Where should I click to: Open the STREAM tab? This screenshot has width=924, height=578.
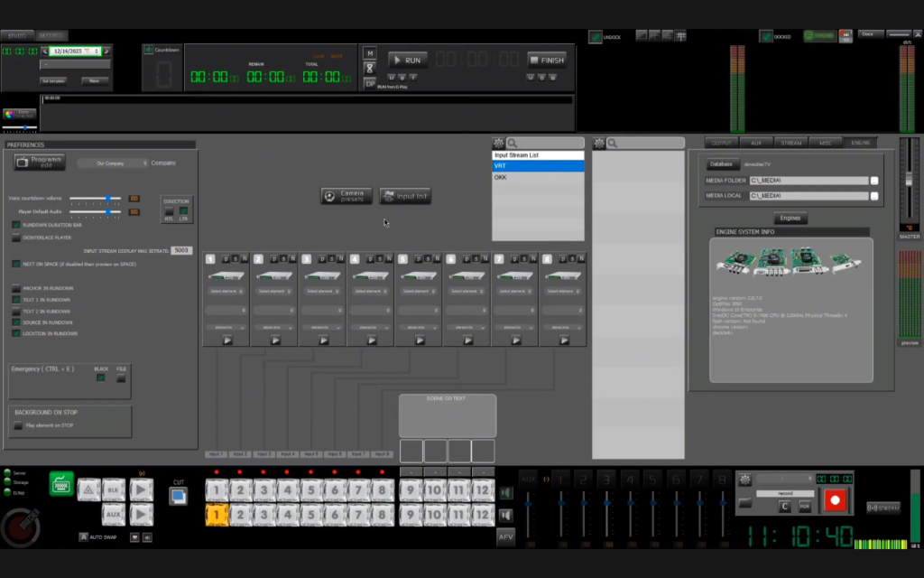pos(790,143)
